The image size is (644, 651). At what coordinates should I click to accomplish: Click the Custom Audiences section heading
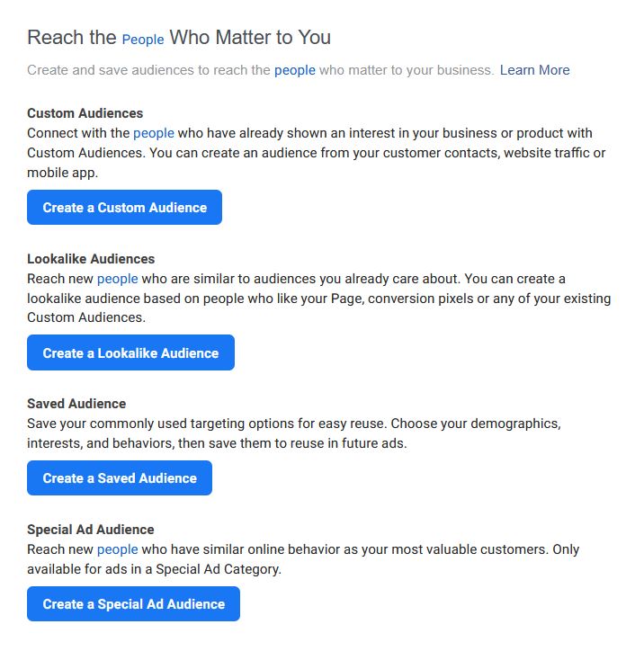point(85,113)
